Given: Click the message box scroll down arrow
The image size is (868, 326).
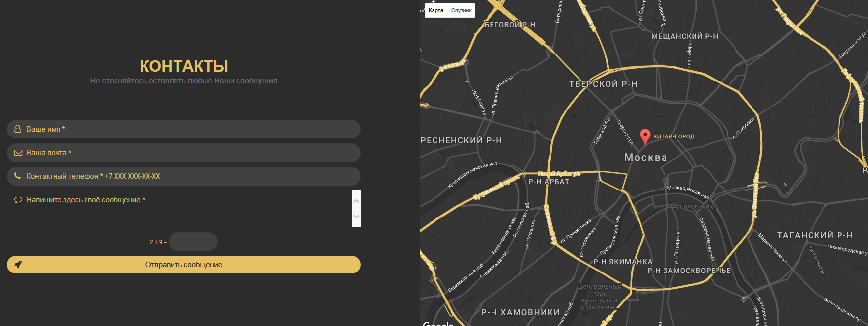Looking at the screenshot, I should (x=357, y=216).
